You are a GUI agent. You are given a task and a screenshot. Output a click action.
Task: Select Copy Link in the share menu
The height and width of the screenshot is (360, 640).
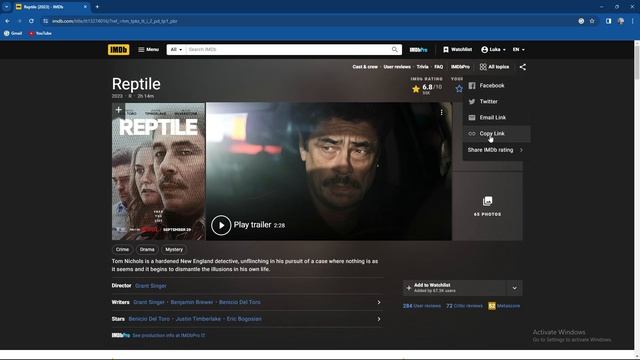[x=496, y=133]
